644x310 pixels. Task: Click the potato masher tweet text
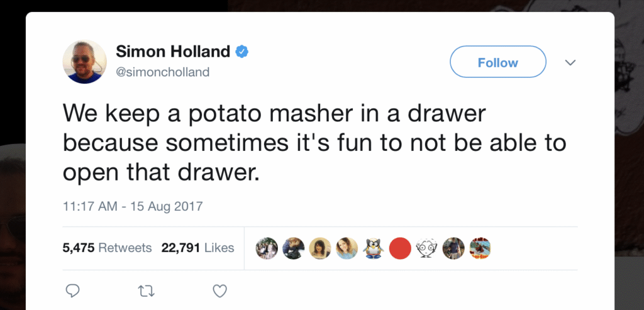tap(314, 143)
